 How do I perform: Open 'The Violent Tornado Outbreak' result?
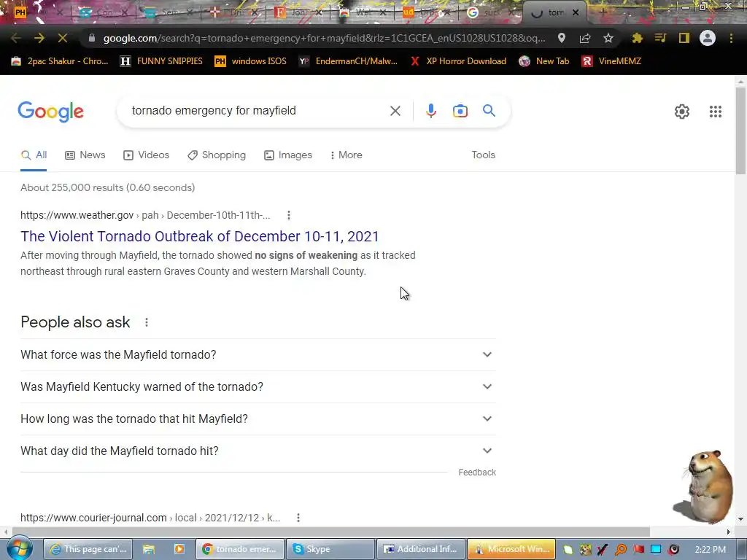[x=200, y=236]
